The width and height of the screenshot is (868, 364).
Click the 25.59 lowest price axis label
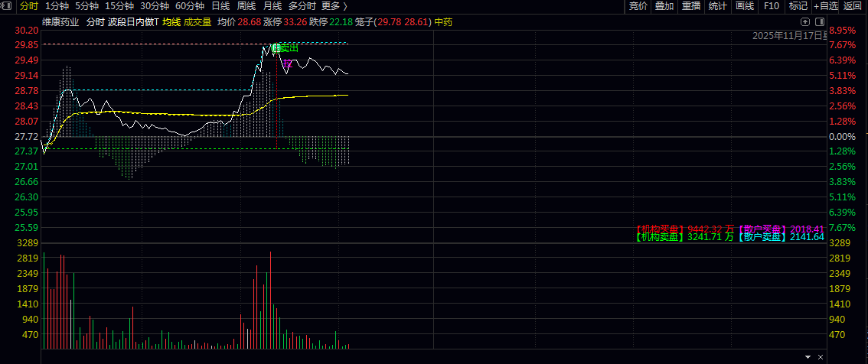click(27, 227)
